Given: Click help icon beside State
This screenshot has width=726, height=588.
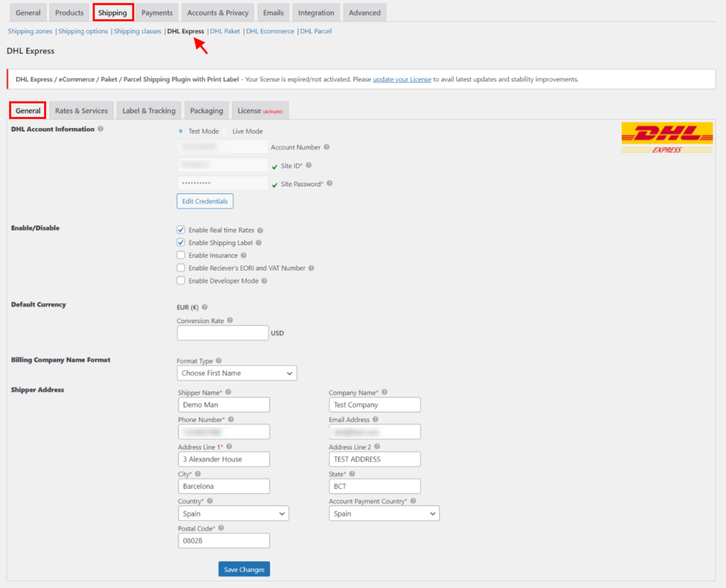Looking at the screenshot, I should [x=352, y=474].
